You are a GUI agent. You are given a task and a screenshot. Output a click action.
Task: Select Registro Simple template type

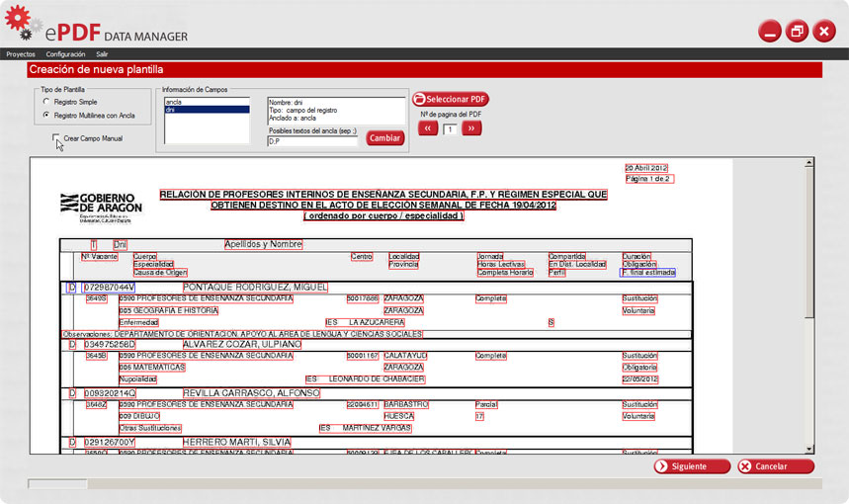pos(46,102)
